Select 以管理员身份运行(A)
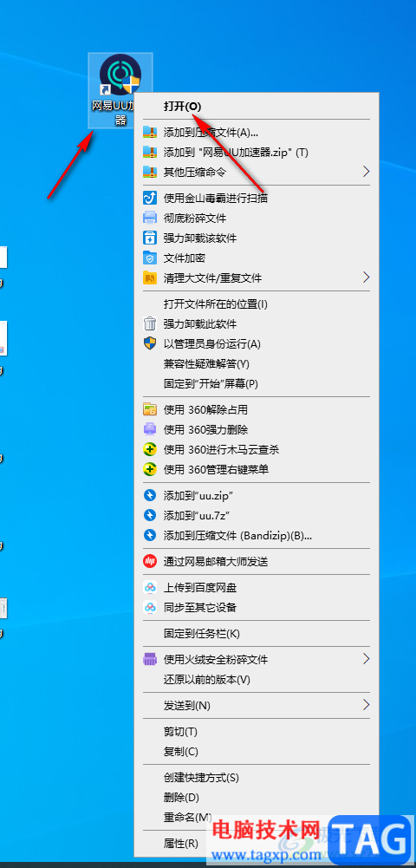The width and height of the screenshot is (416, 868). [257, 343]
